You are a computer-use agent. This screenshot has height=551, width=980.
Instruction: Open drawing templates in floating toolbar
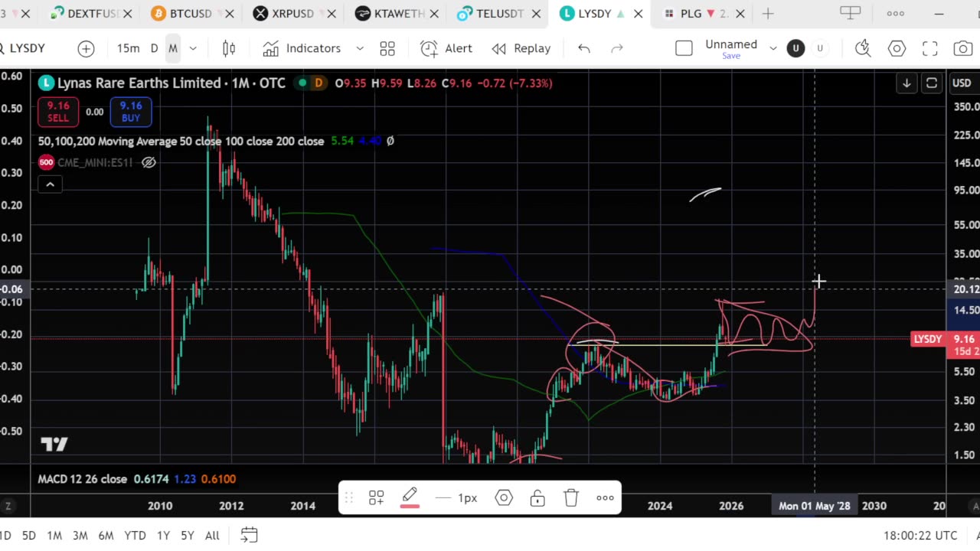tap(376, 498)
